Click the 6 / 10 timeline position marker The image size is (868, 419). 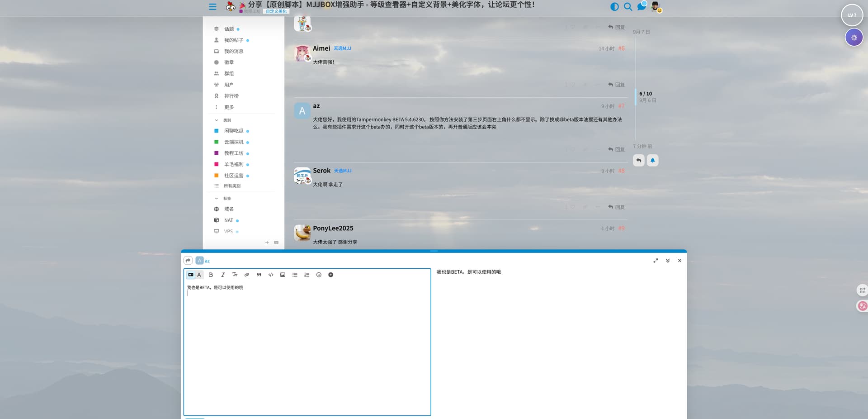pyautogui.click(x=645, y=94)
